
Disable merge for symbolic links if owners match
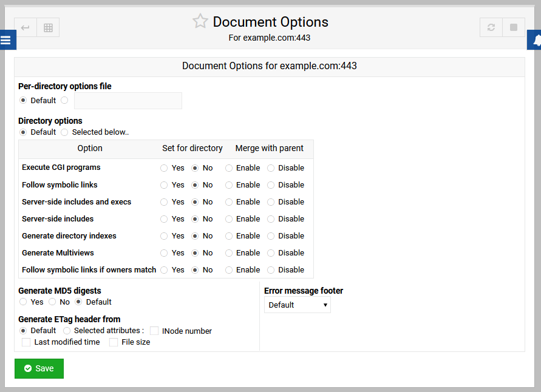point(271,270)
